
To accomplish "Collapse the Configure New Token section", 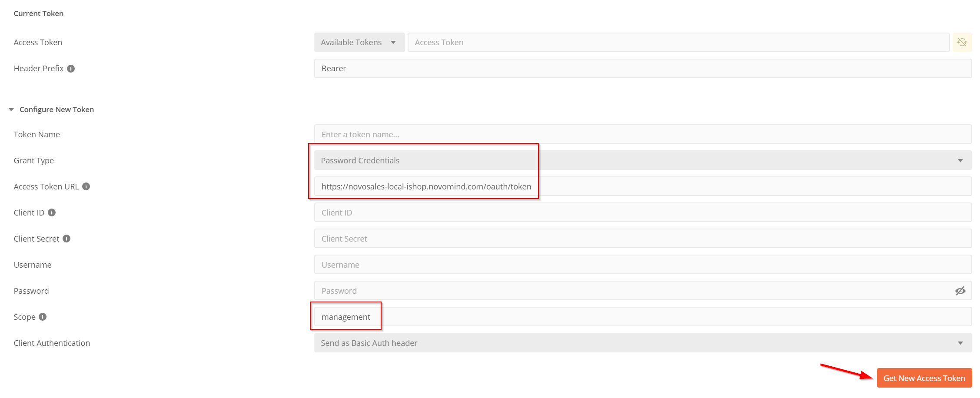I will 11,109.
